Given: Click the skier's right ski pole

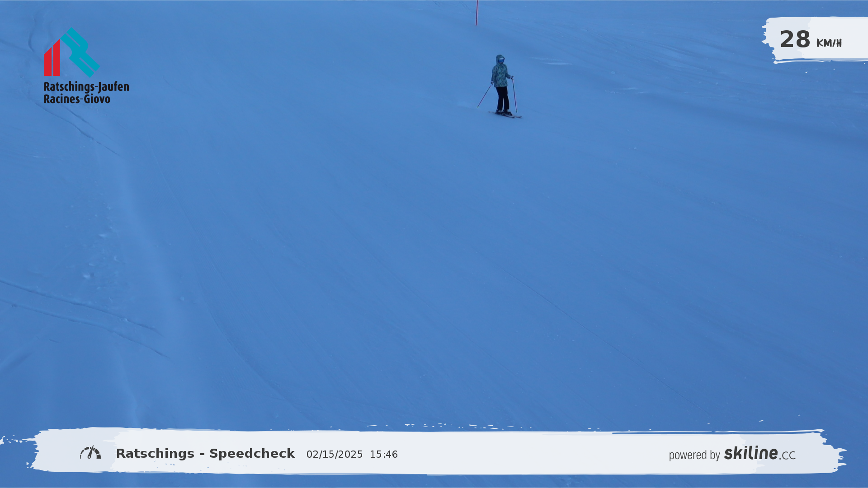Looking at the screenshot, I should [514, 95].
